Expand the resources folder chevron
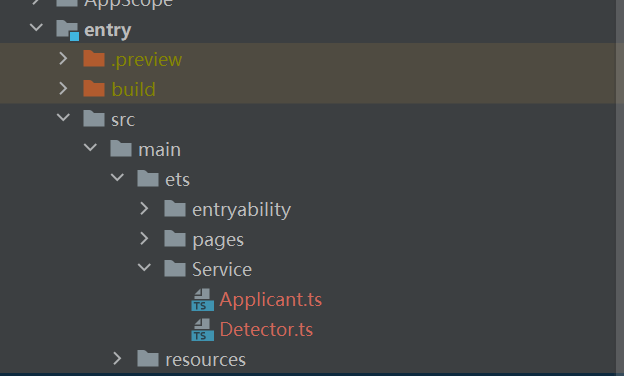 click(x=117, y=358)
